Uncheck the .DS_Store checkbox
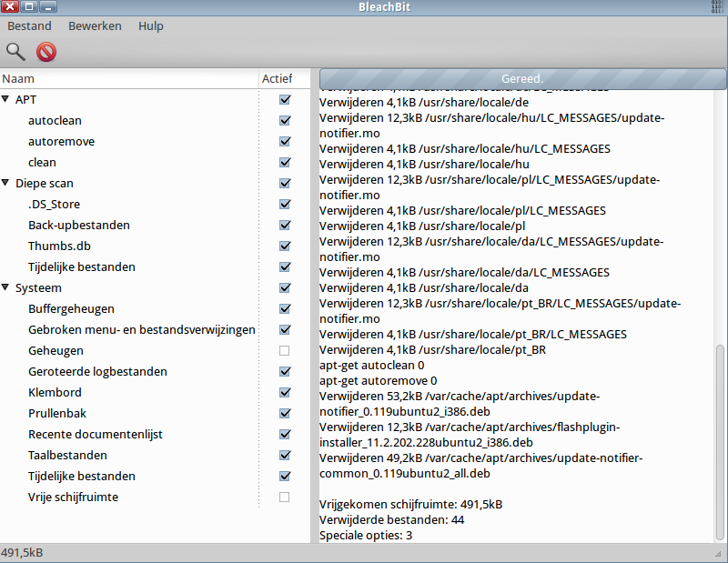Viewport: 728px width, 563px height. (x=285, y=205)
